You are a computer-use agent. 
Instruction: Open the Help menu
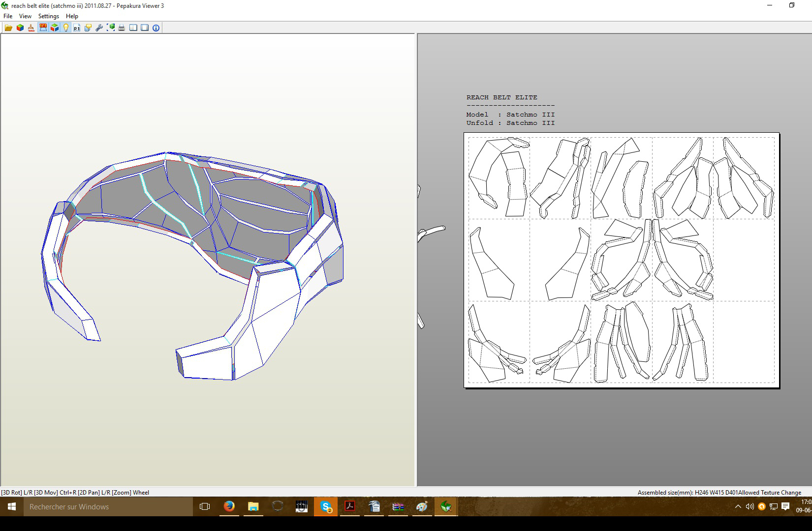[x=72, y=16]
